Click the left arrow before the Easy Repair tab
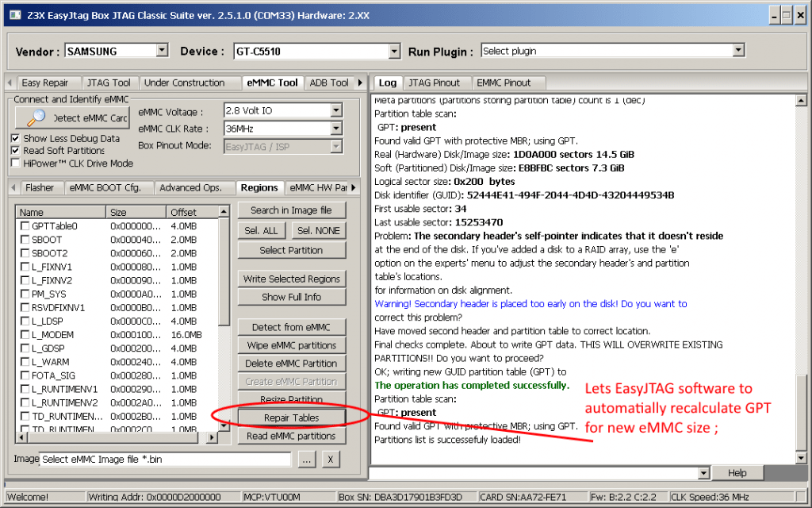Image resolution: width=812 pixels, height=508 pixels. [9, 83]
